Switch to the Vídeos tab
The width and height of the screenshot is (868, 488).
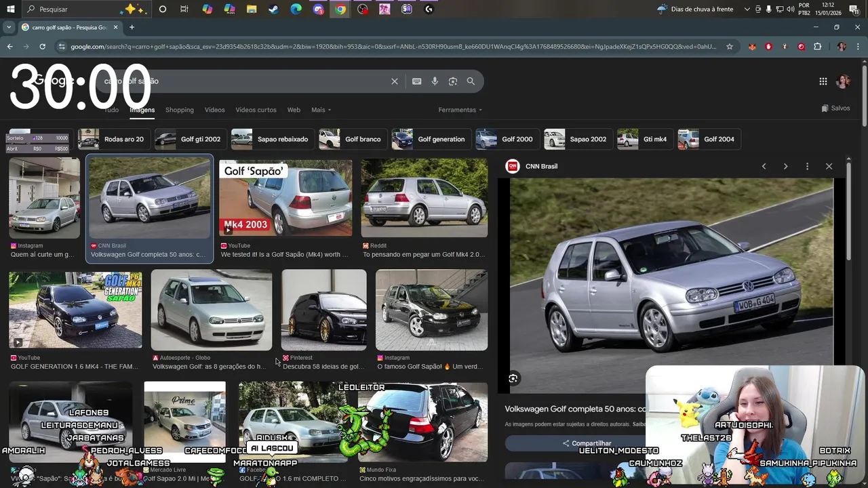(214, 110)
